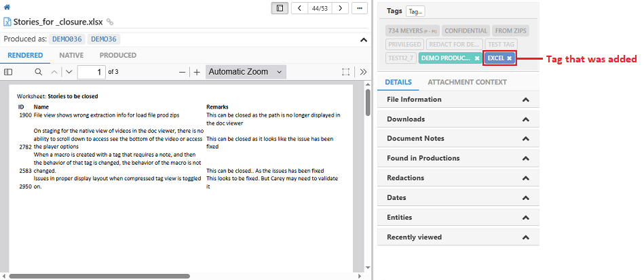Click the DEMO PRODUC... tag label
The width and height of the screenshot is (644, 280).
pyautogui.click(x=446, y=58)
